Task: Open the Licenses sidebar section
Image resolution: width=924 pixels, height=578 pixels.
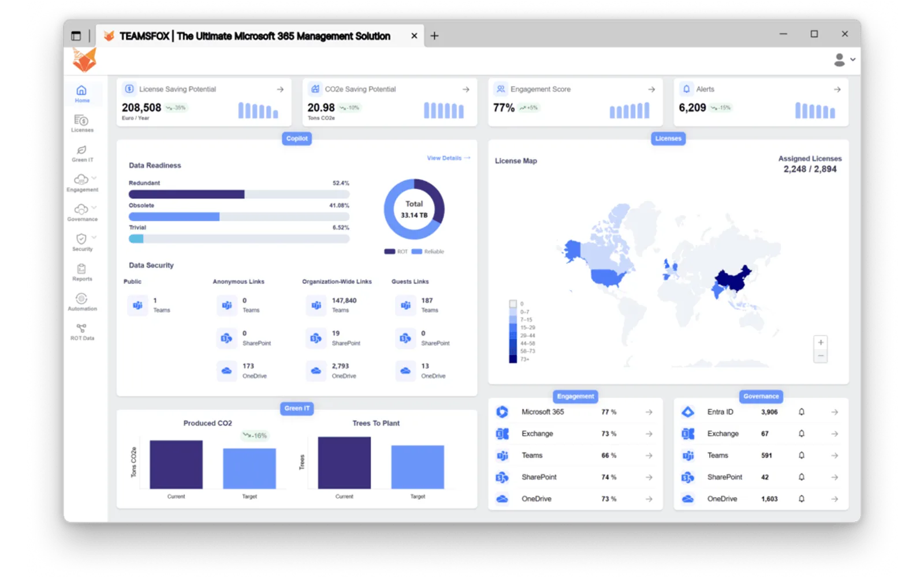Action: pos(82,123)
